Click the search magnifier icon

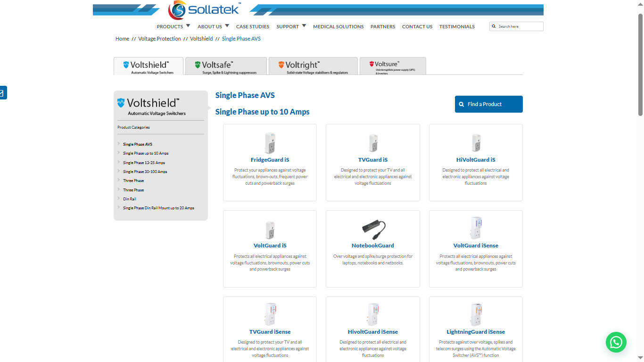[x=494, y=26]
